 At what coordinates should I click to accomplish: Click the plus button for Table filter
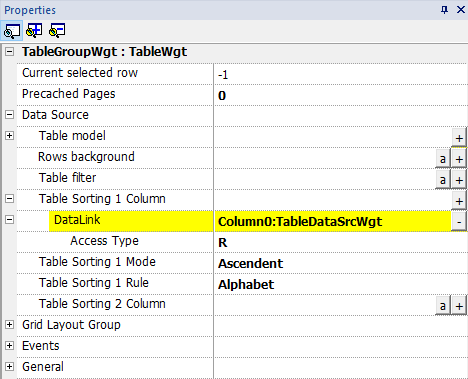(x=459, y=180)
